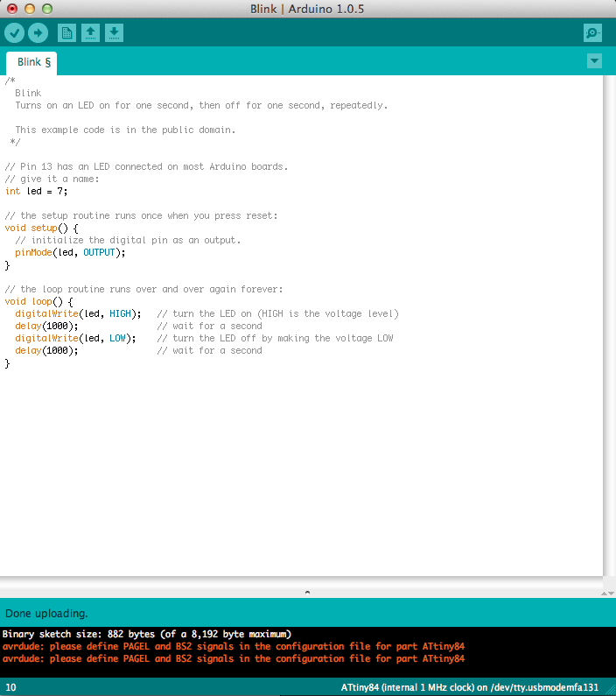Click the console divider handle
Image resolution: width=616 pixels, height=696 pixels.
307,592
